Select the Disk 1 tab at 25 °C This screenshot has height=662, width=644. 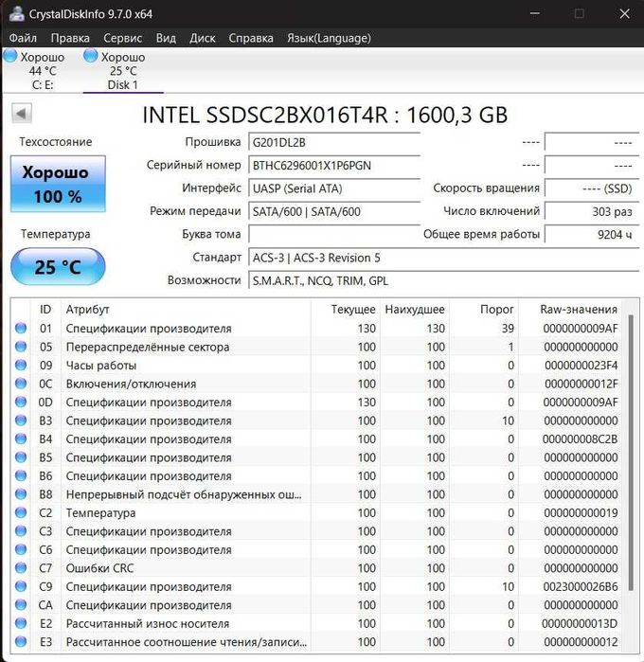click(123, 70)
